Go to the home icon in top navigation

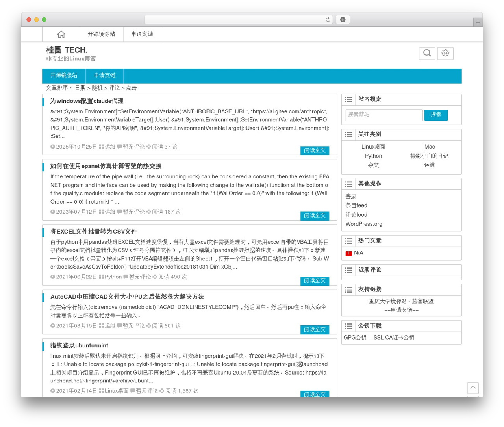click(61, 34)
